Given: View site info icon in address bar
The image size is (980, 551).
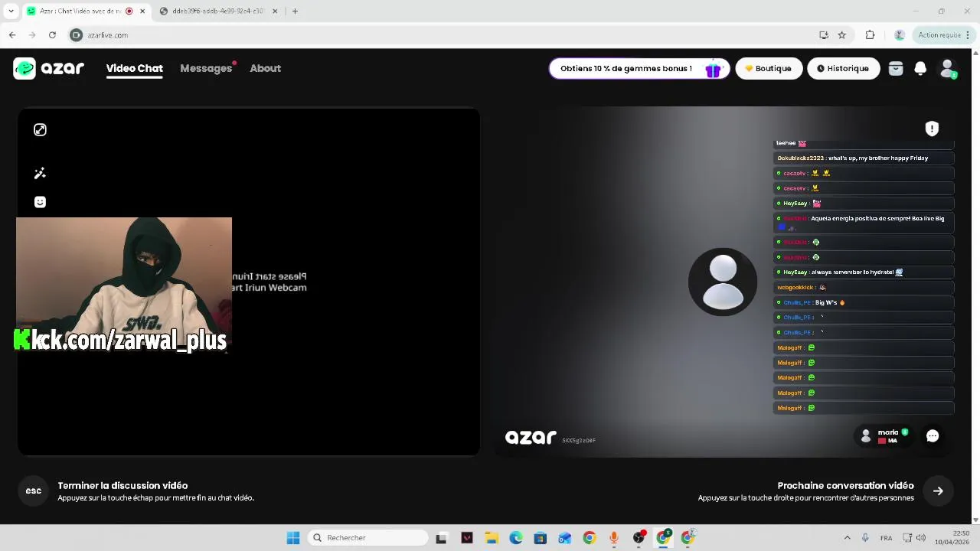Looking at the screenshot, I should pos(76,34).
